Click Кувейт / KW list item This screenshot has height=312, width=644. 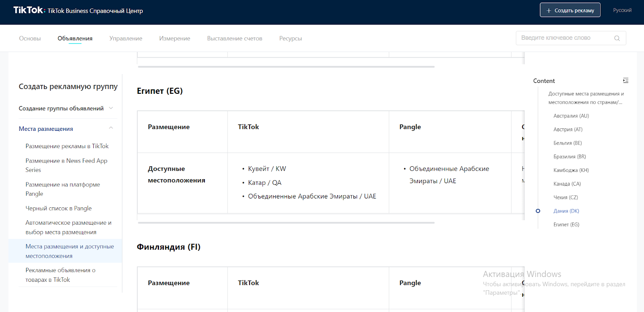(267, 169)
